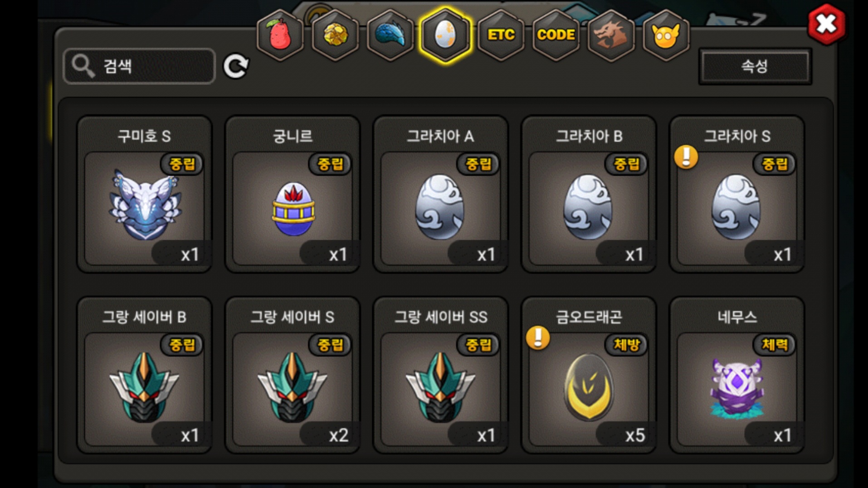Switch to the blue dragon scale tab
868x488 pixels.
[390, 35]
